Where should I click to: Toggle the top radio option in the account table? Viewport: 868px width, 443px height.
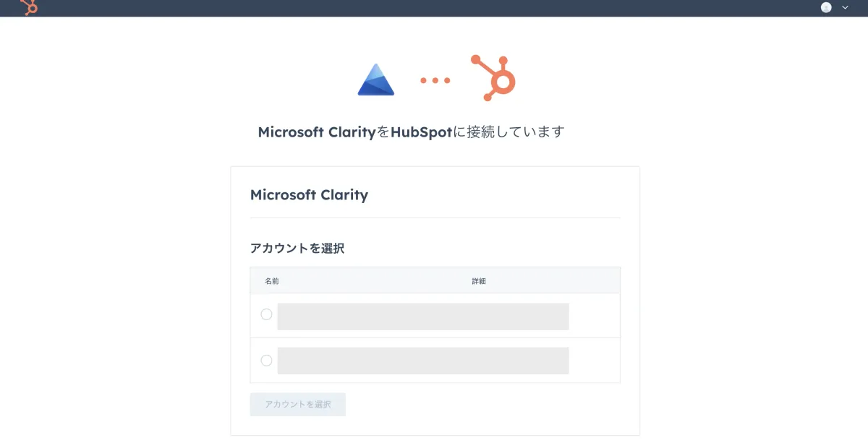[266, 314]
